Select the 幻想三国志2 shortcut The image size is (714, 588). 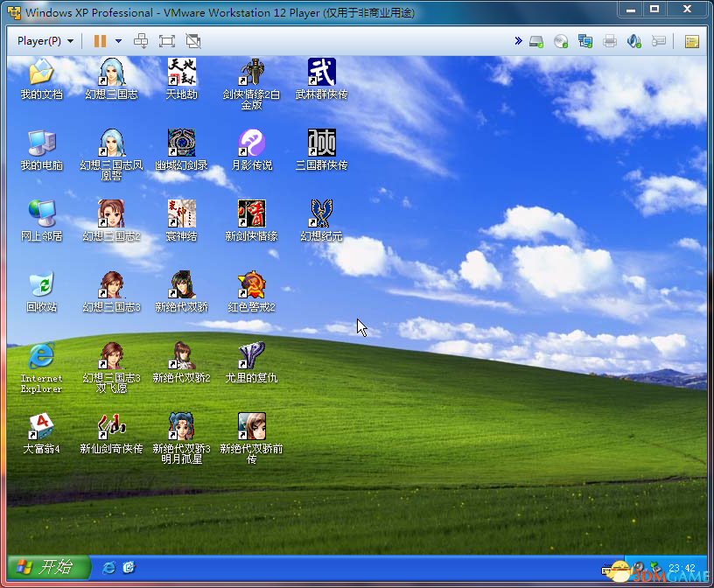tap(112, 220)
